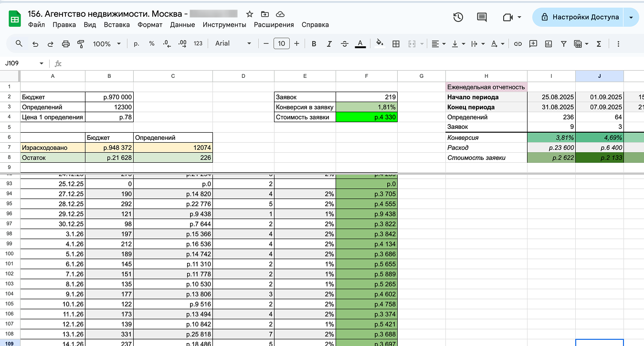Viewport: 644px width, 346px height.
Task: Increase font size with plus button
Action: 296,44
